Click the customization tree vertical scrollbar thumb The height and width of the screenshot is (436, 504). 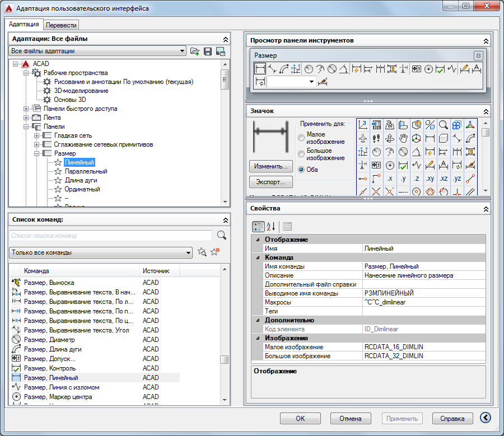click(x=225, y=79)
